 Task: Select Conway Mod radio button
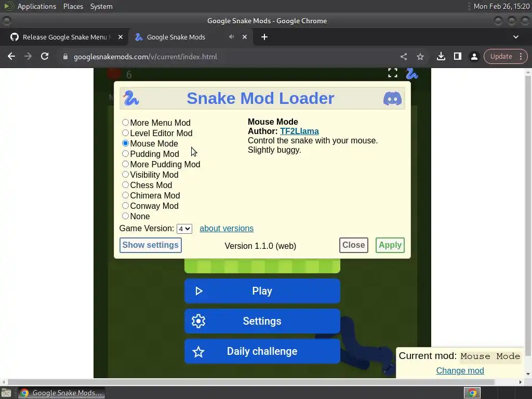click(126, 206)
